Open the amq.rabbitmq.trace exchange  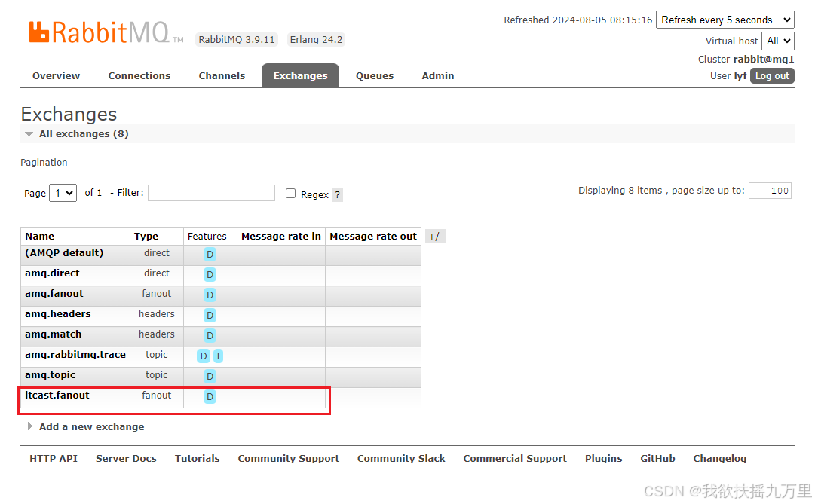coord(75,354)
